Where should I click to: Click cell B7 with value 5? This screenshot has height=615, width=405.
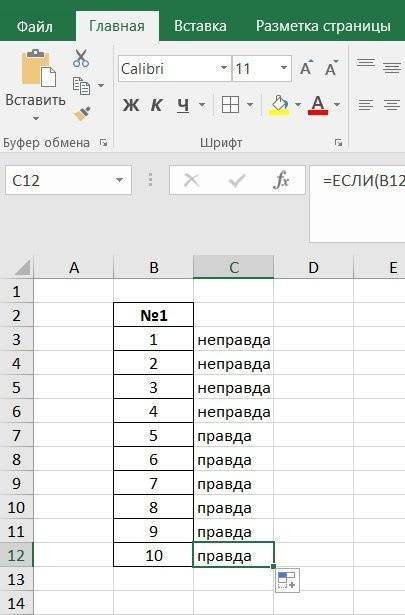(x=154, y=435)
